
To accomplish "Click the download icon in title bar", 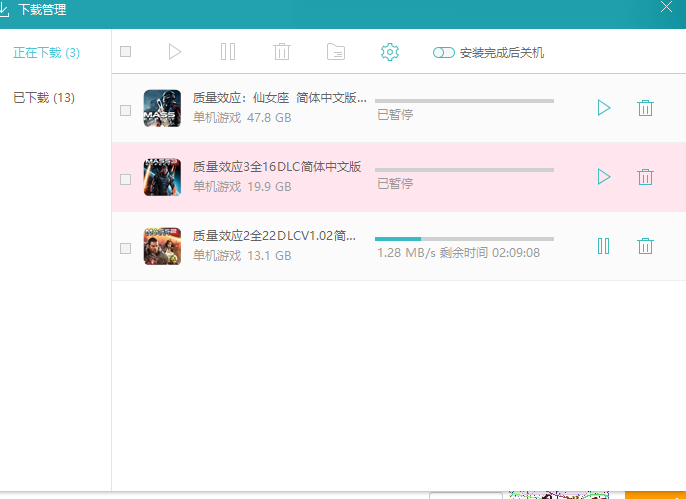I will click(x=4, y=10).
